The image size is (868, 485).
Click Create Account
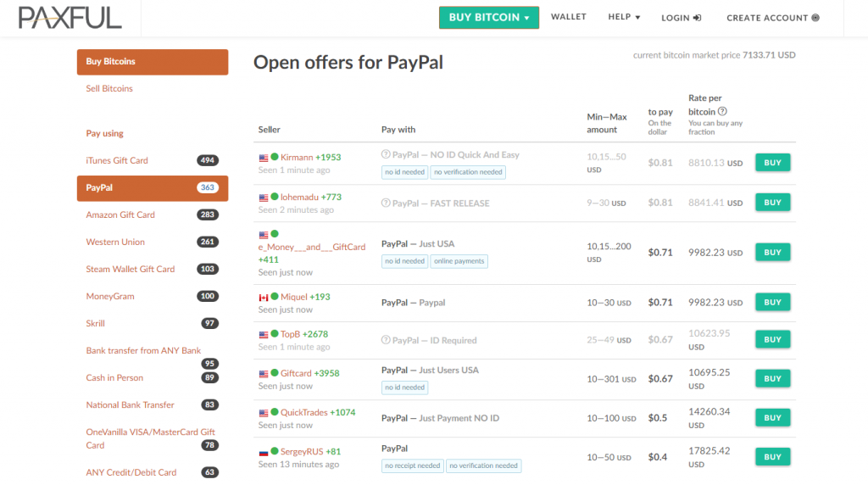[773, 18]
